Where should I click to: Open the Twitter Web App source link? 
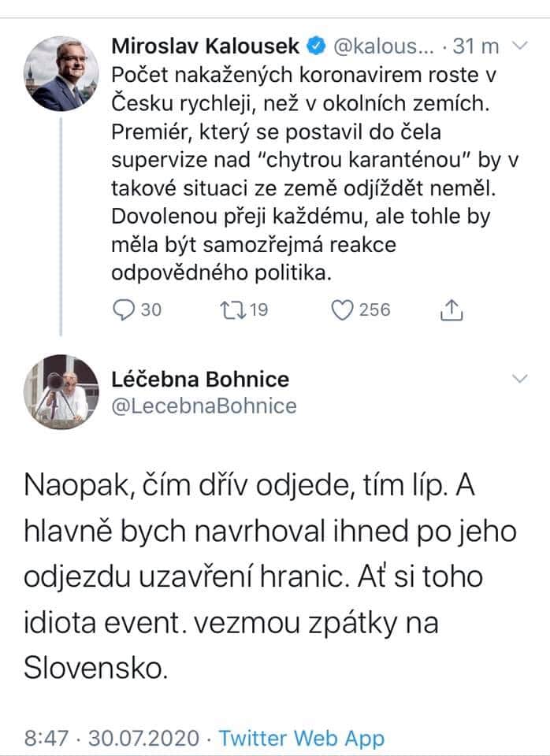tap(302, 738)
